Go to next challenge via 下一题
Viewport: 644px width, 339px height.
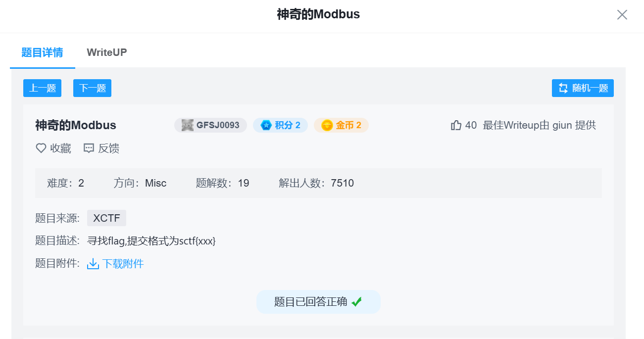92,88
